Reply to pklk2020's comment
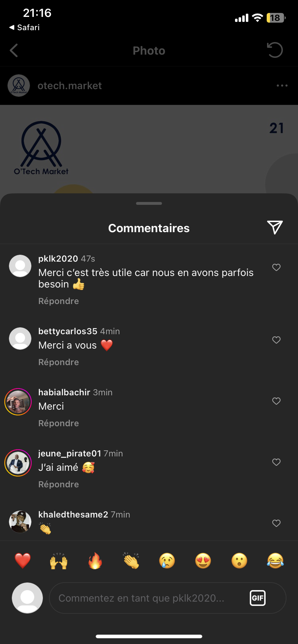The image size is (298, 644). (x=59, y=301)
